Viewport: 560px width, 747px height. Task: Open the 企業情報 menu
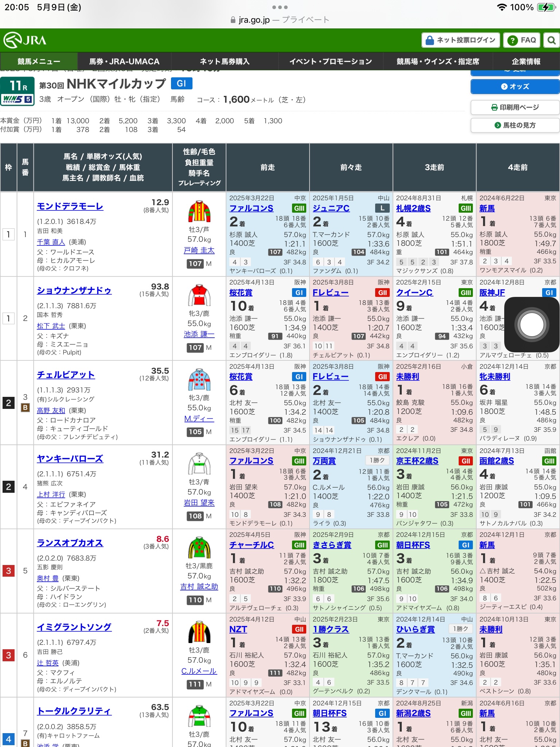pyautogui.click(x=526, y=61)
